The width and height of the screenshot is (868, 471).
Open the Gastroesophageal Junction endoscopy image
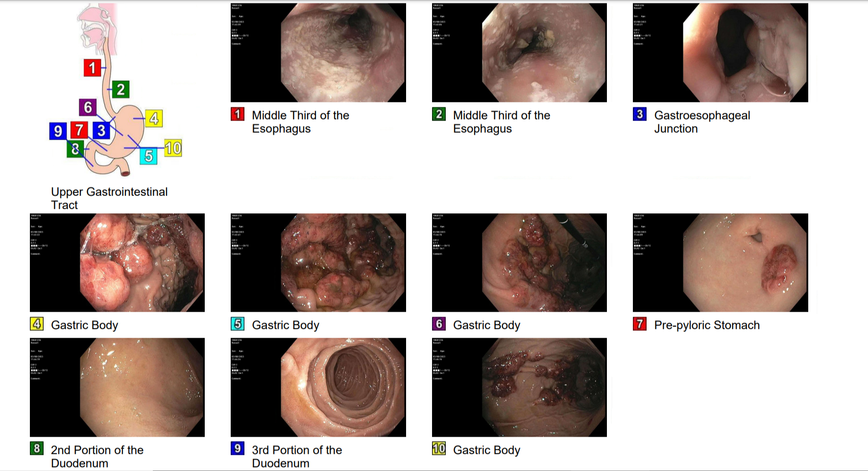[720, 53]
